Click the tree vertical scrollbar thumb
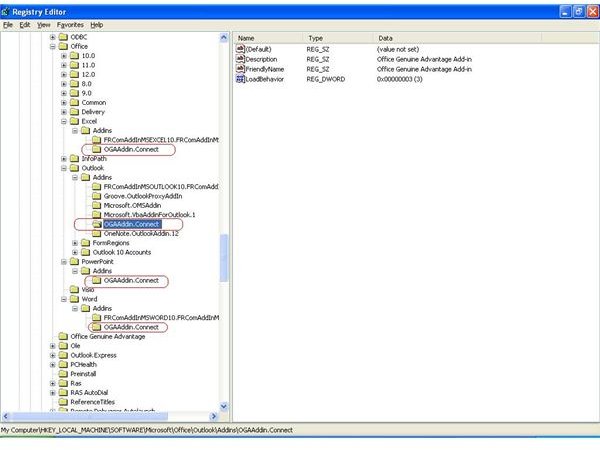The image size is (600, 450). click(x=224, y=258)
